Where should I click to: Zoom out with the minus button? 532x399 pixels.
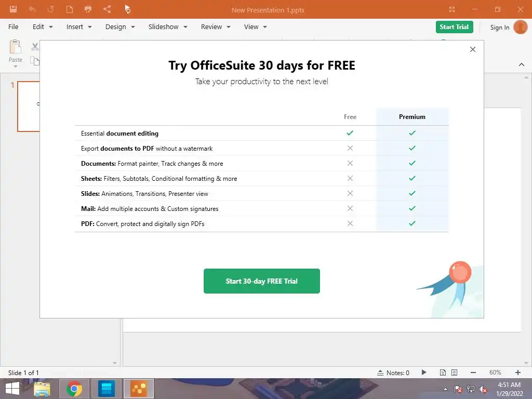tap(473, 373)
